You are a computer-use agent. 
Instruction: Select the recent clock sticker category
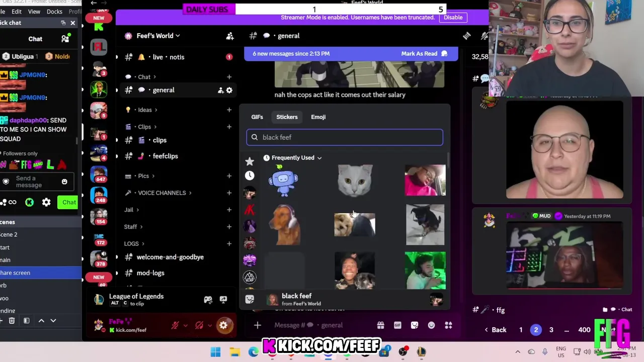pyautogui.click(x=250, y=175)
